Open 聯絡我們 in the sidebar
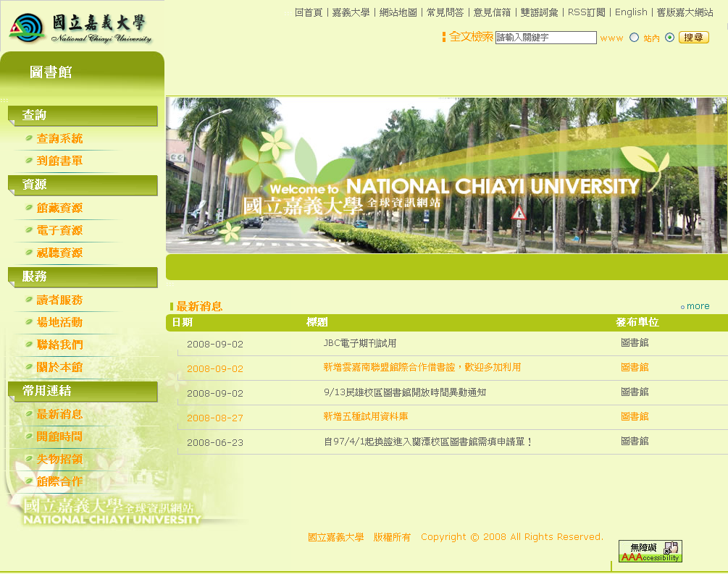The image size is (728, 574). pos(59,345)
